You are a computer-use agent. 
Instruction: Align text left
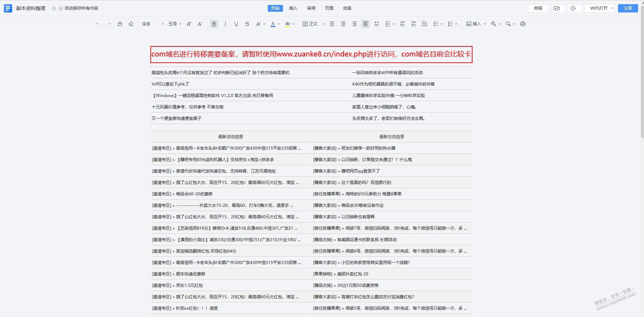click(332, 24)
